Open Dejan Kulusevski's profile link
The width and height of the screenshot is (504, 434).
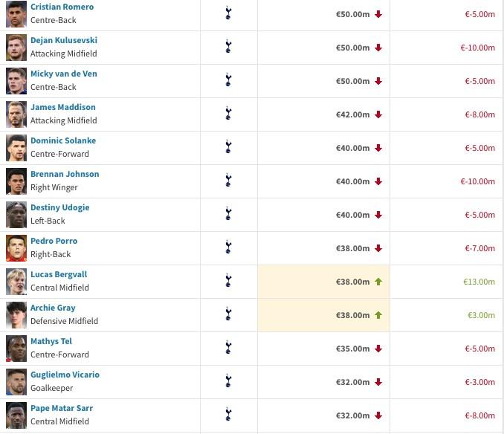pos(64,40)
